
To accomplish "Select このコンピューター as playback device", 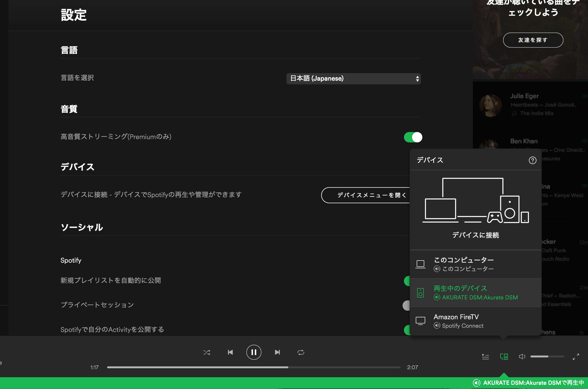I will pos(475,264).
